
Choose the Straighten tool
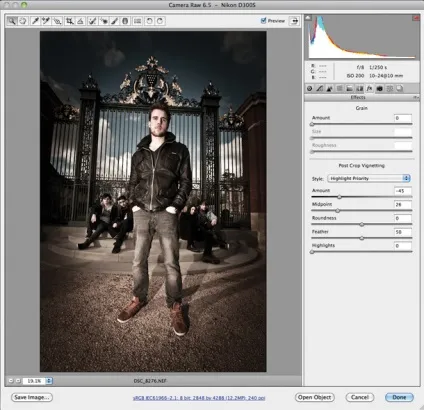click(80, 21)
